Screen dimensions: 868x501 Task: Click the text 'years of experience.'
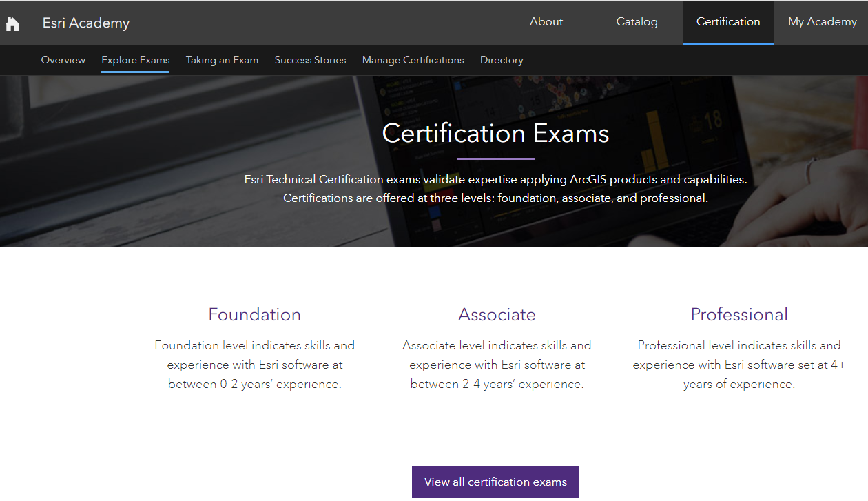tap(739, 385)
